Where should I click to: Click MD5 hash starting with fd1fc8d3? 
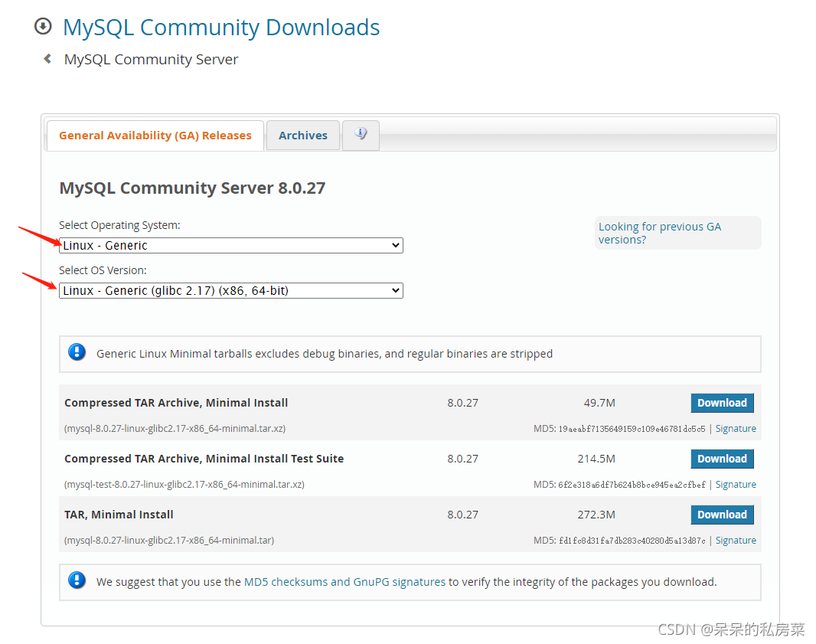pyautogui.click(x=632, y=541)
